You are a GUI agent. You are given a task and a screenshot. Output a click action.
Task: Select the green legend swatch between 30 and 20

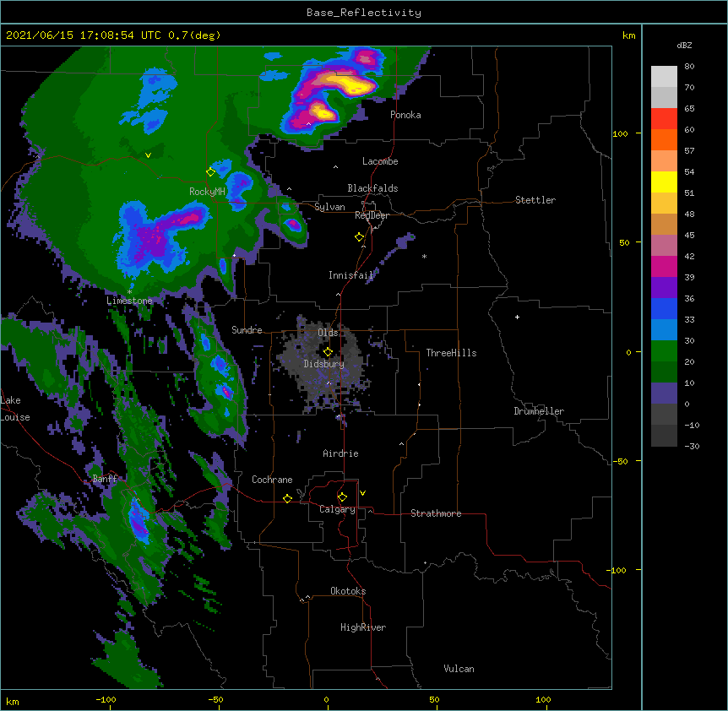pyautogui.click(x=664, y=351)
